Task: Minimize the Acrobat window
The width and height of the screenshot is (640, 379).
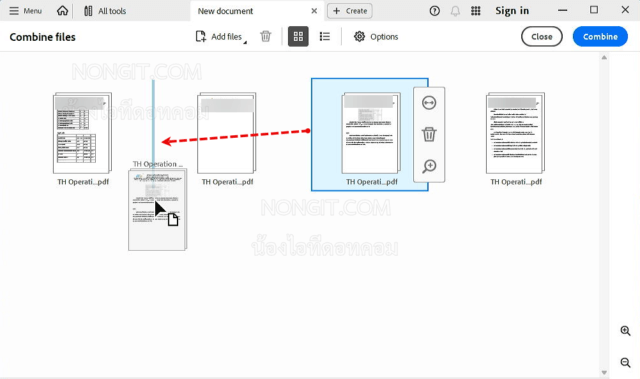Action: coord(562,11)
